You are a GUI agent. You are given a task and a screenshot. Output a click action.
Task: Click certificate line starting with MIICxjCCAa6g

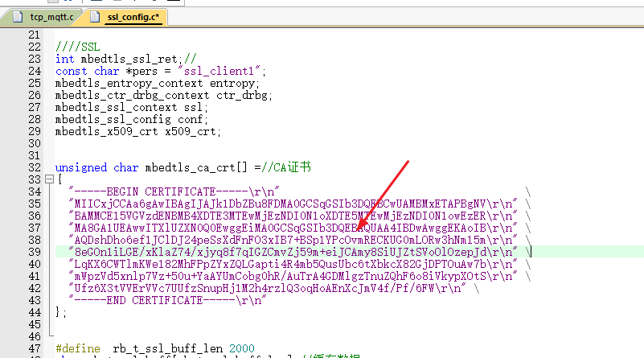click(x=293, y=204)
